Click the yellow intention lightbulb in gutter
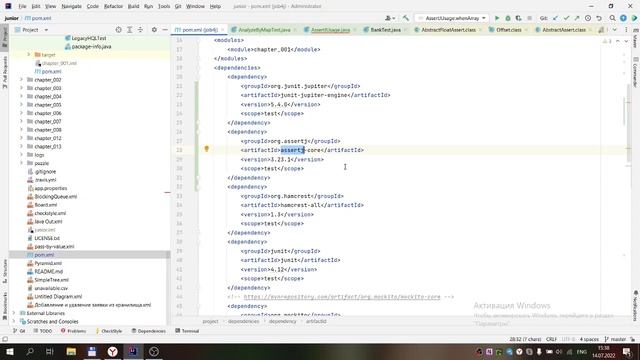The height and width of the screenshot is (360, 640). 207,149
